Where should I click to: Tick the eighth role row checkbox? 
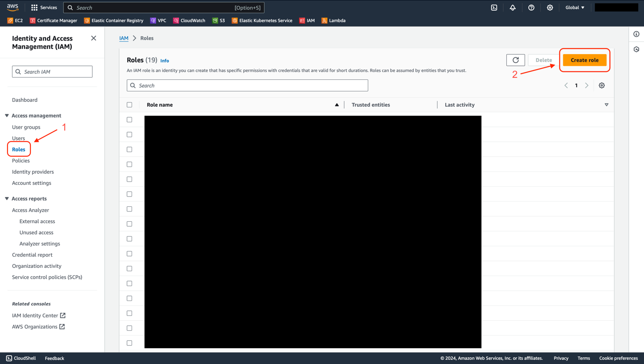point(130,224)
